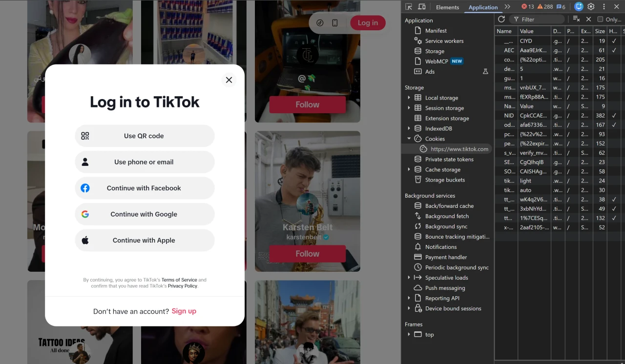Open the Privacy Policy link

point(183,286)
